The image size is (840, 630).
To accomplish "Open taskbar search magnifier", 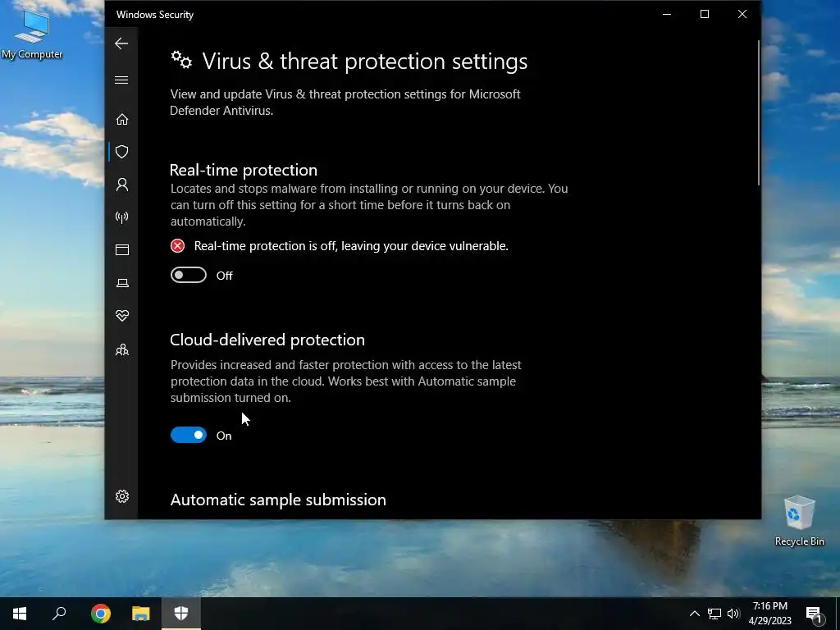I will 59,614.
